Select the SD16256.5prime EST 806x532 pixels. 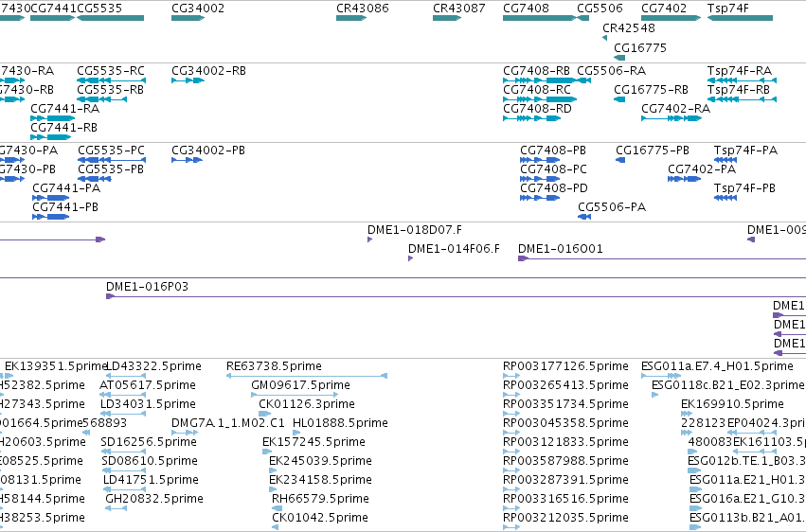123,452
